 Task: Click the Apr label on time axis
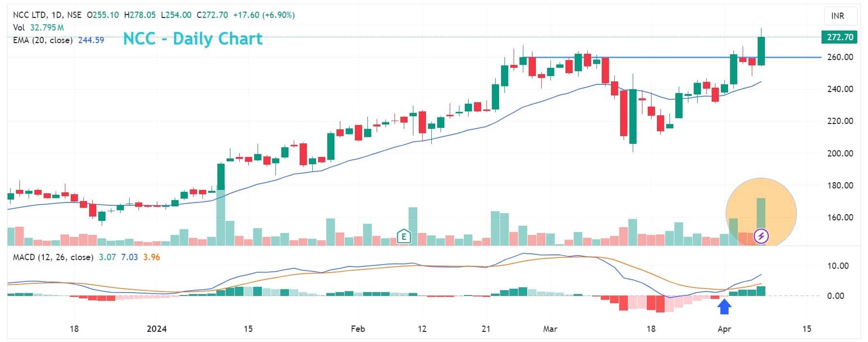click(724, 329)
